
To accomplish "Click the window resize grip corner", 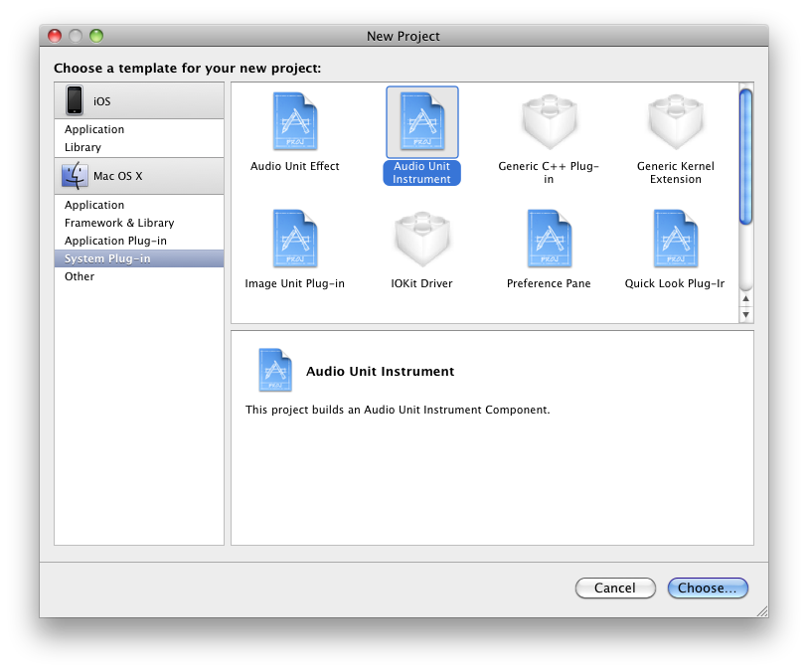I will coord(762,611).
